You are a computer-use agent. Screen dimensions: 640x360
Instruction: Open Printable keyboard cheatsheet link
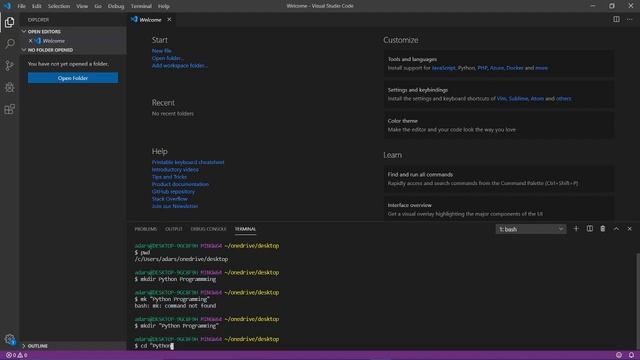188,162
